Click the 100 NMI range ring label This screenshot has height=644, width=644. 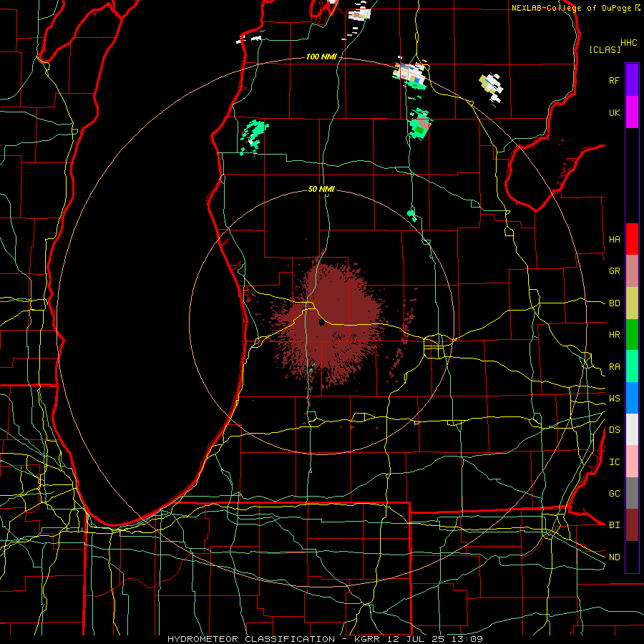click(321, 57)
